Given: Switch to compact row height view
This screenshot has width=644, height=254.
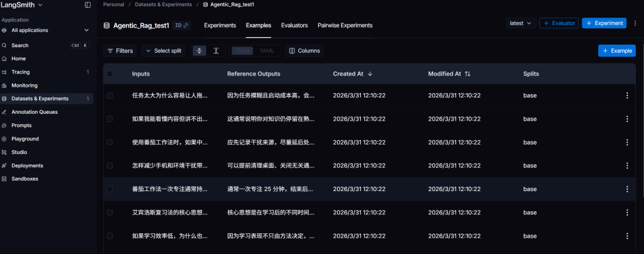Looking at the screenshot, I should tap(199, 51).
